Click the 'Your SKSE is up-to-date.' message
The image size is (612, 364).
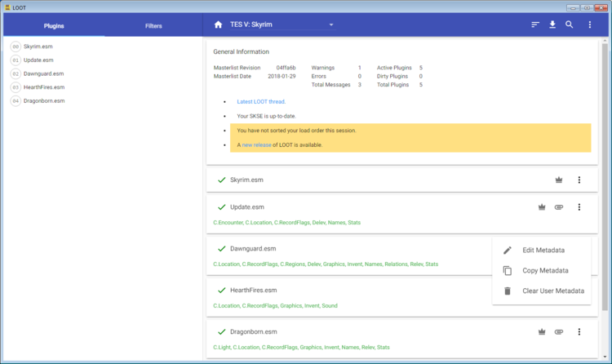[266, 116]
